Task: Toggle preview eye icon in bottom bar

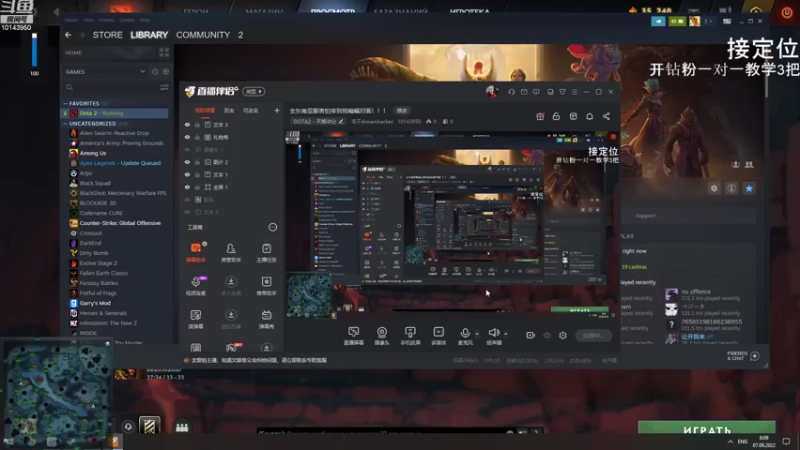Action: pyautogui.click(x=547, y=335)
